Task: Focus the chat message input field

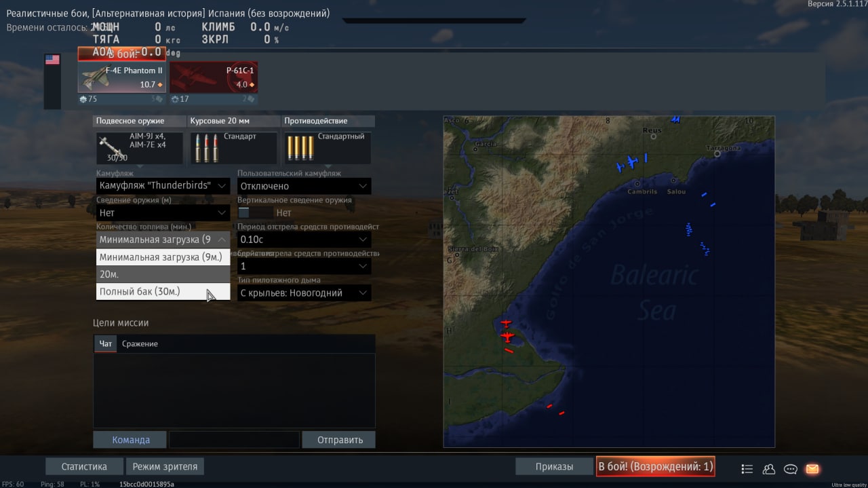Action: pyautogui.click(x=234, y=439)
